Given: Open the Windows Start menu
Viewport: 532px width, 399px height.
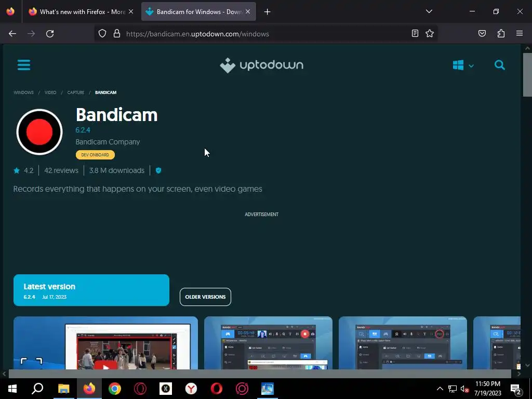Looking at the screenshot, I should (12, 389).
